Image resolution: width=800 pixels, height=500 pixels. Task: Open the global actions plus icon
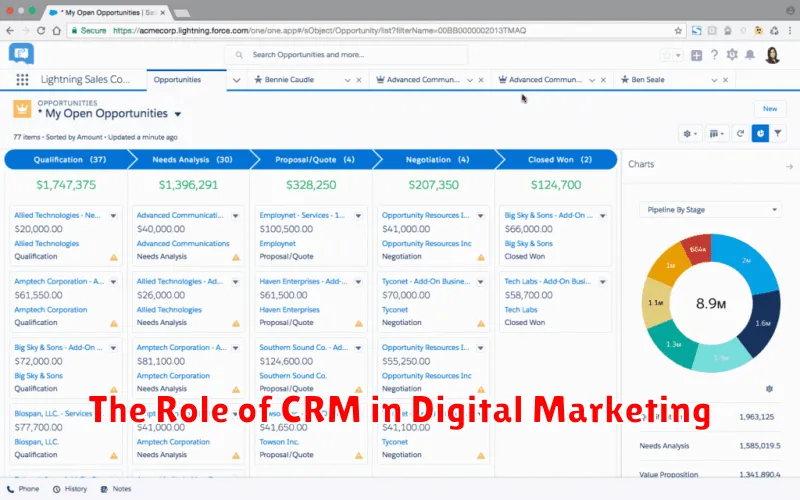point(696,55)
